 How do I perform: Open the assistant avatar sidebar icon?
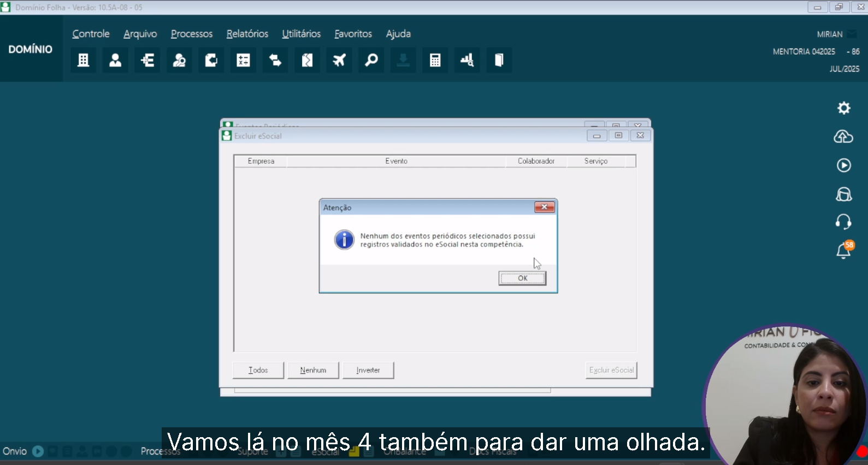pyautogui.click(x=844, y=194)
